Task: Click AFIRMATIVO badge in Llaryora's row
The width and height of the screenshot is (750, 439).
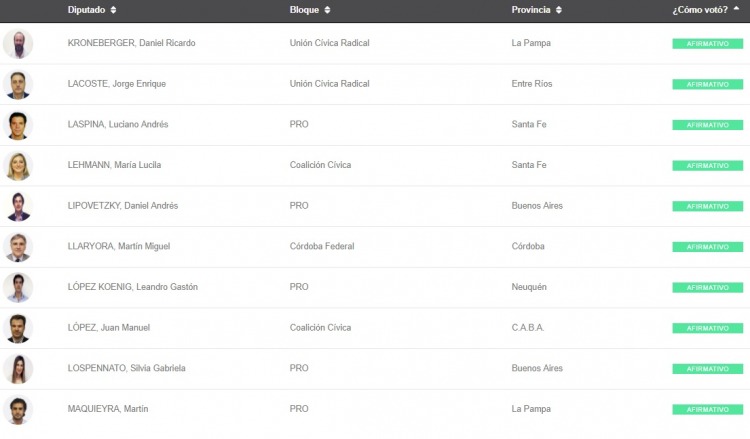Action: [x=707, y=247]
